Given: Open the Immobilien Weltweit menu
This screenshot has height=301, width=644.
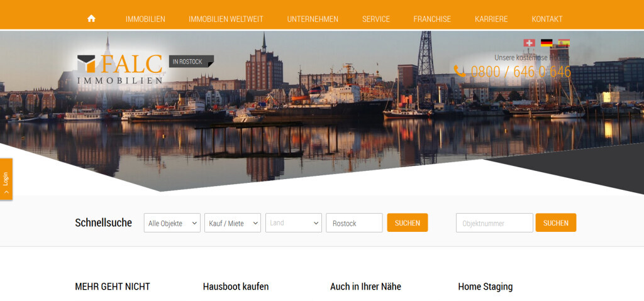Looking at the screenshot, I should (226, 19).
